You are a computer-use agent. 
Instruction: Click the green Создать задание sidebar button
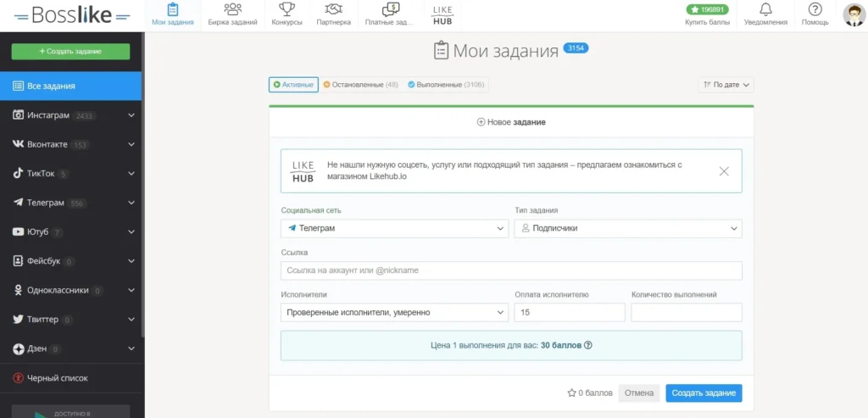coord(71,52)
